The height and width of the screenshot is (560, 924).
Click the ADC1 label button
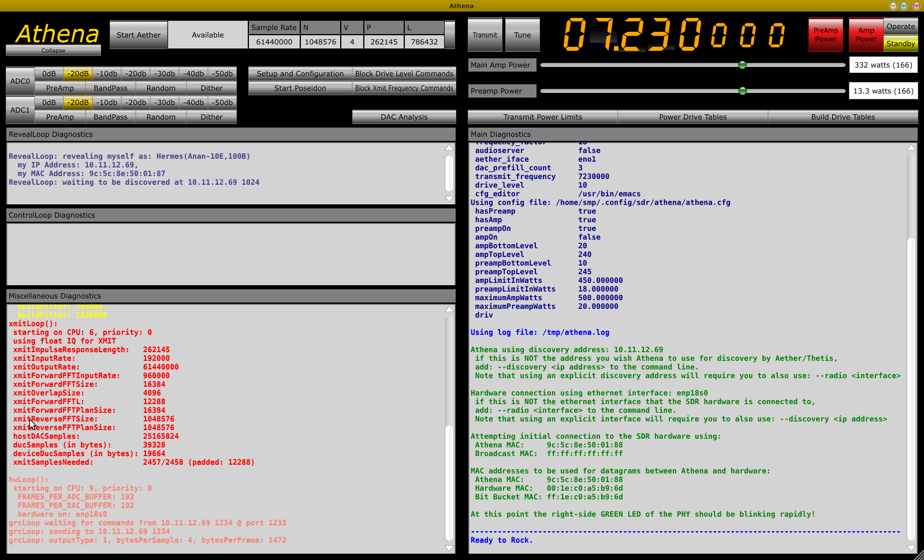[x=20, y=110]
